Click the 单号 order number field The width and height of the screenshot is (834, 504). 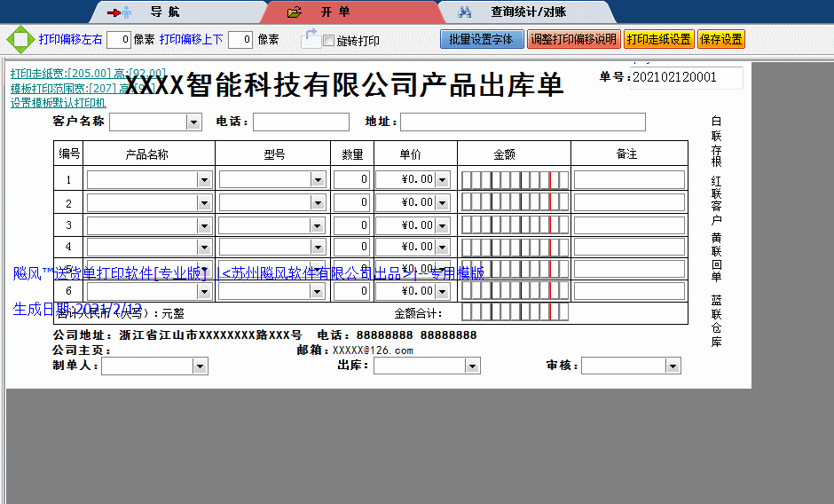click(x=686, y=78)
